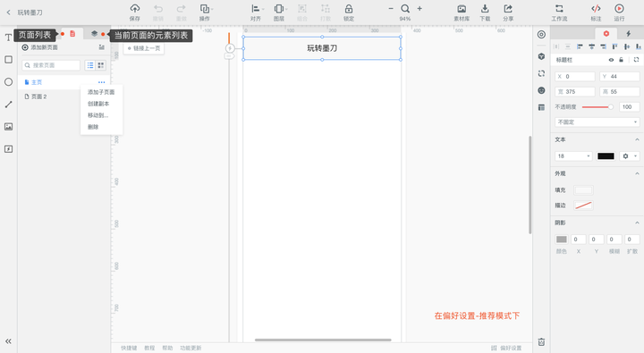The width and height of the screenshot is (644, 353).
Task: Select the Line drawing tool
Action: (8, 105)
